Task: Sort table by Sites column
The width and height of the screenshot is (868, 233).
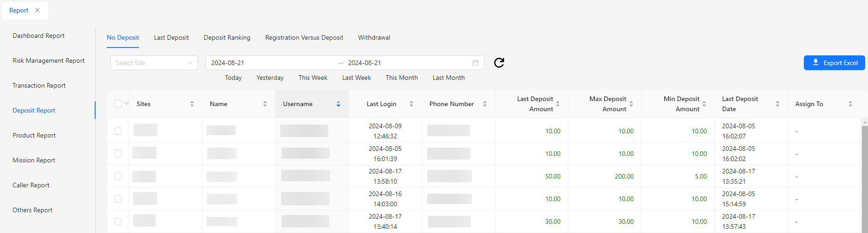Action: click(192, 104)
